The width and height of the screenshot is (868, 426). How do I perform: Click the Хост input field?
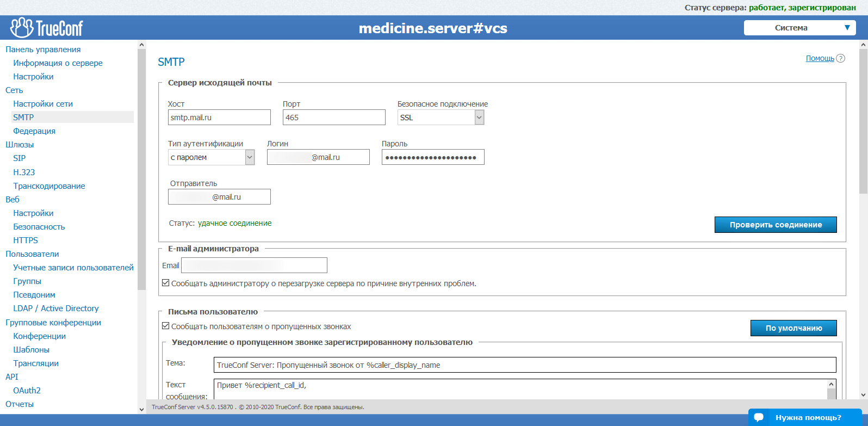[219, 118]
